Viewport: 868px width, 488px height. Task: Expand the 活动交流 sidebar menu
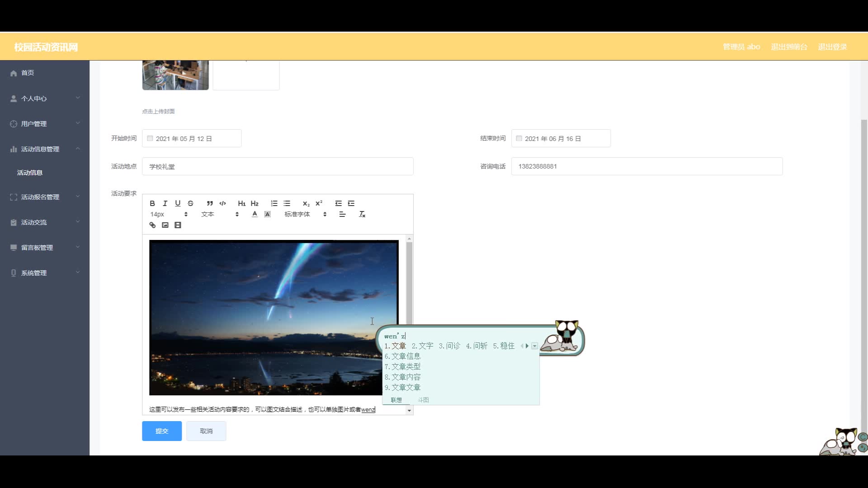pos(45,222)
